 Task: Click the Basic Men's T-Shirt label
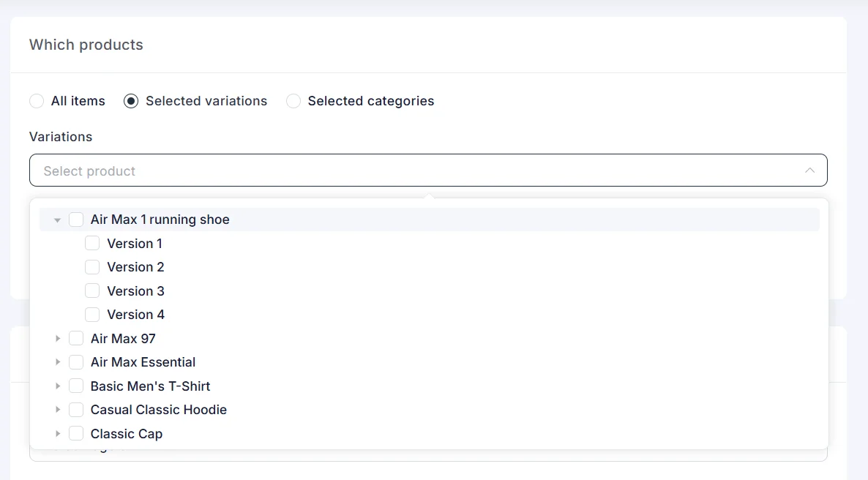coord(151,386)
